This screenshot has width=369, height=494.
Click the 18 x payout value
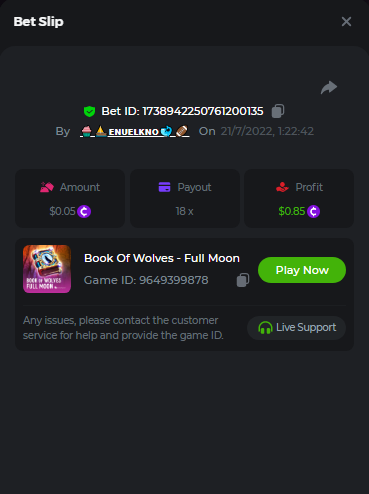(184, 211)
